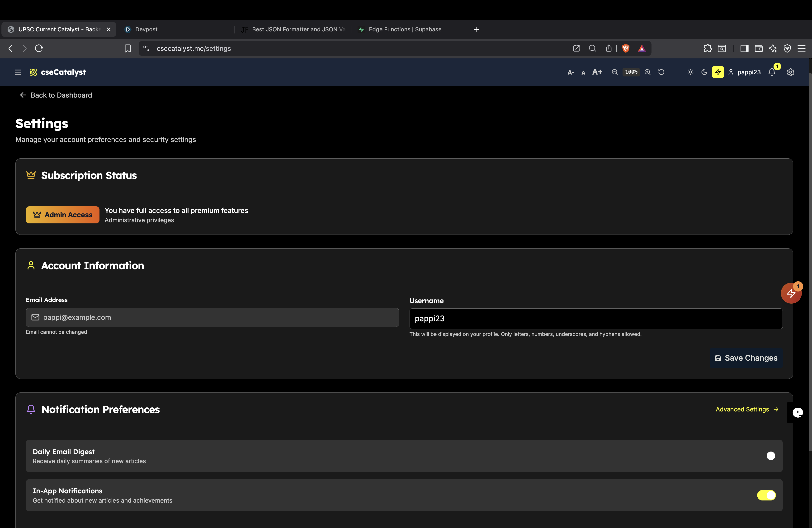The width and height of the screenshot is (812, 528).
Task: Click the floating red lightning button
Action: (791, 293)
